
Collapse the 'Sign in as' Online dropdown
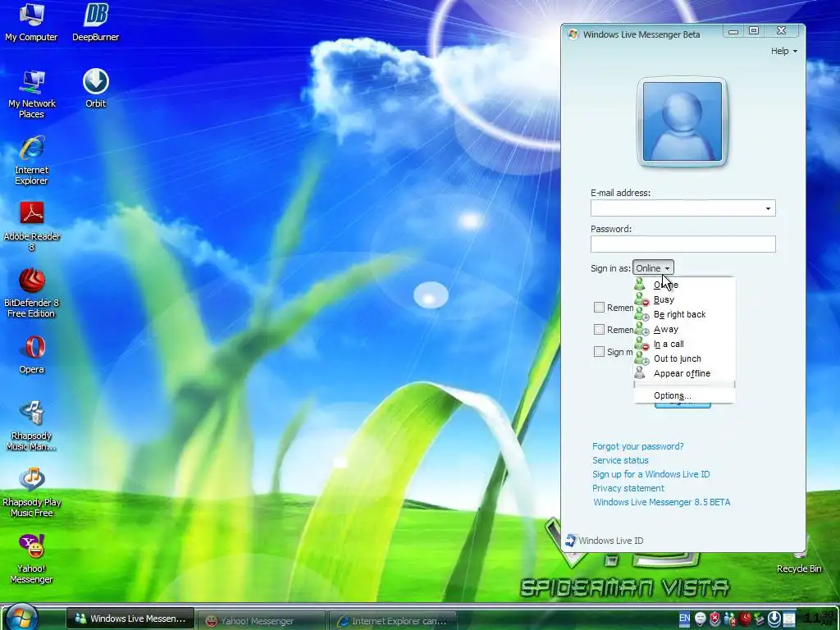coord(653,268)
